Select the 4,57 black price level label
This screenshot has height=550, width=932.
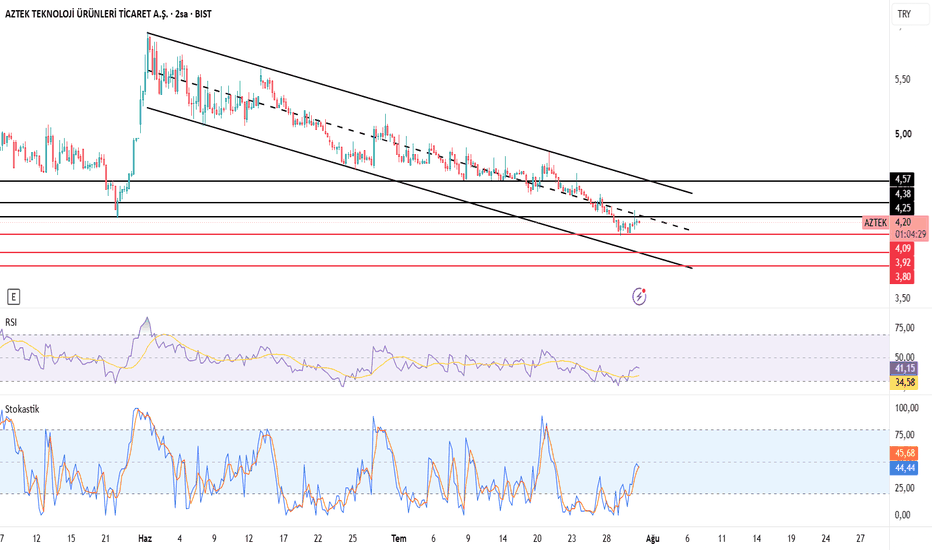pyautogui.click(x=903, y=179)
